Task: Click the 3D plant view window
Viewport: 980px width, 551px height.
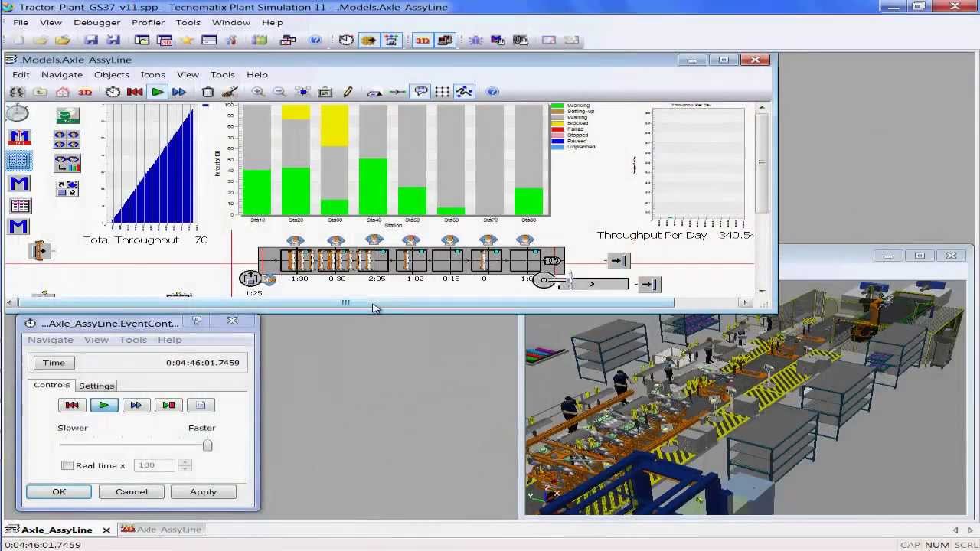Action: pyautogui.click(x=745, y=397)
